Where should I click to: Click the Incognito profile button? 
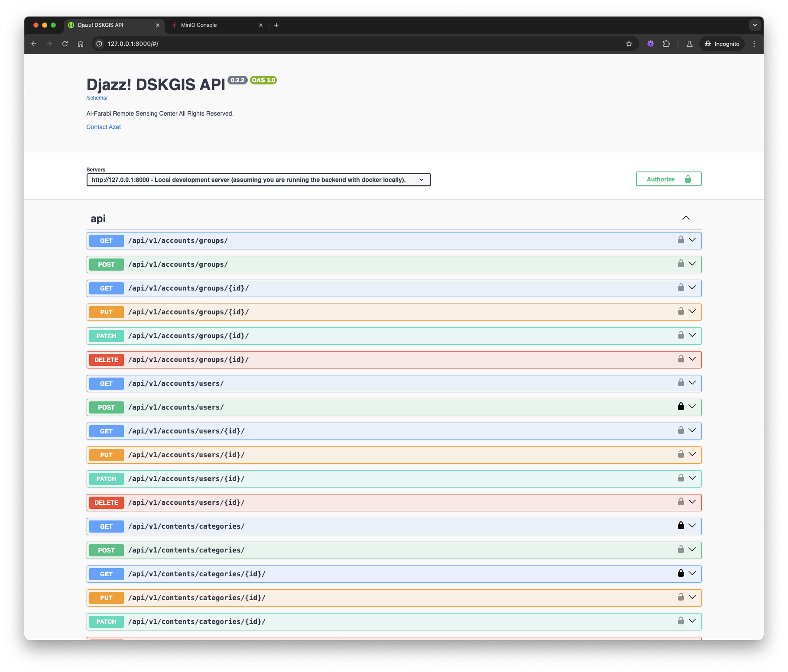point(722,44)
